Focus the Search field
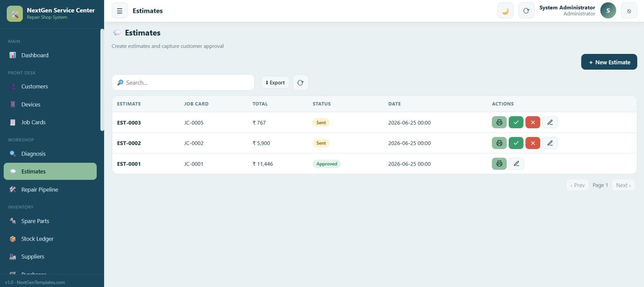 pos(183,82)
